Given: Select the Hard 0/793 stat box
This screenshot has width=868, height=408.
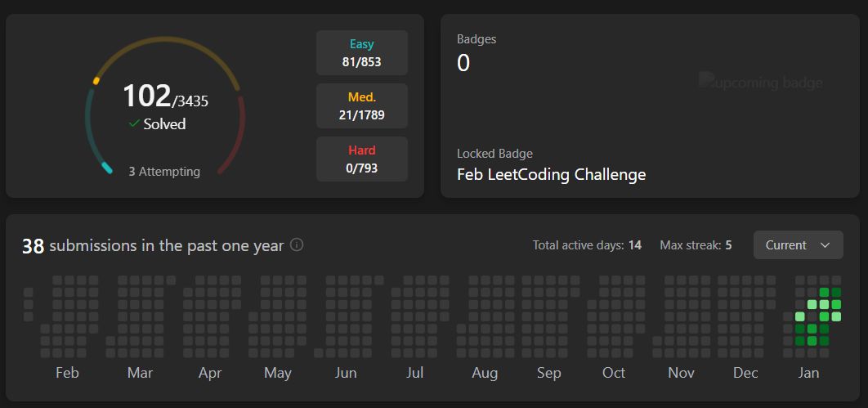Looking at the screenshot, I should [x=362, y=159].
